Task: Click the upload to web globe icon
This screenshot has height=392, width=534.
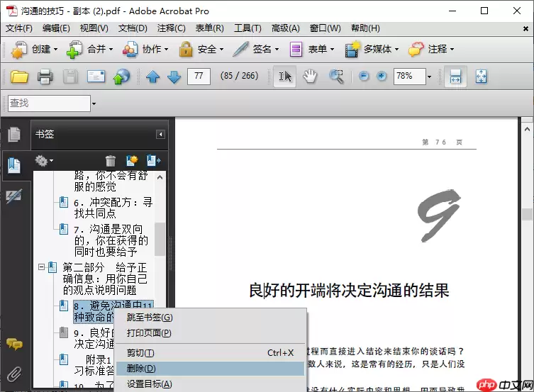Action: point(121,77)
